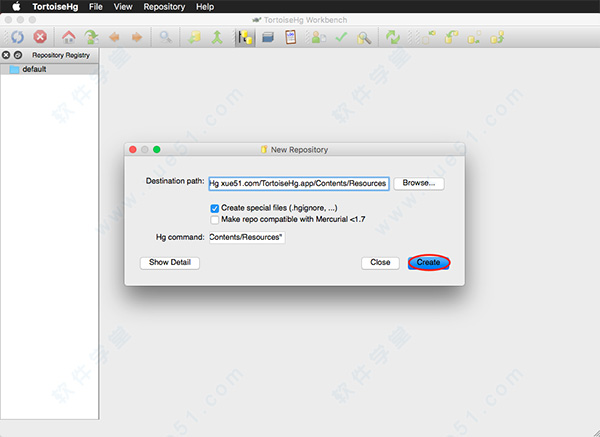The width and height of the screenshot is (600, 437).
Task: Click the green person Commit toolbar icon
Action: [x=318, y=37]
